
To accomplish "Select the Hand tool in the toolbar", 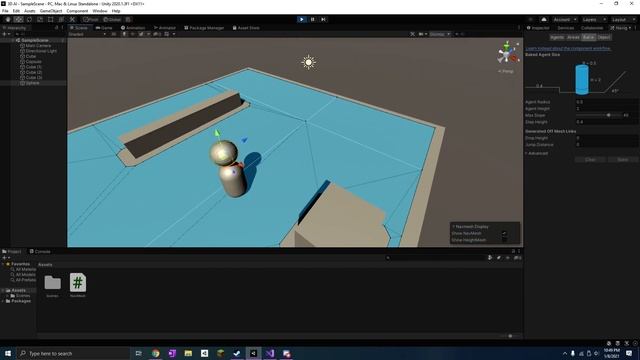I will coord(8,19).
